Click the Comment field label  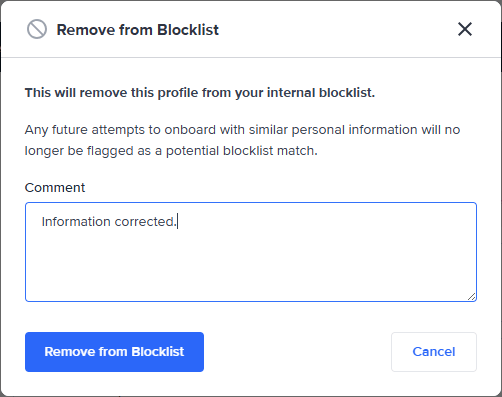(55, 188)
